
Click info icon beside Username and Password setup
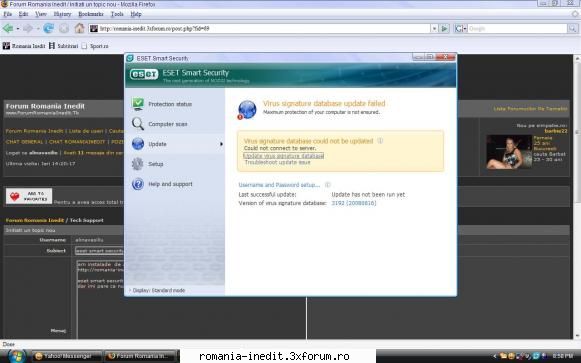(328, 184)
